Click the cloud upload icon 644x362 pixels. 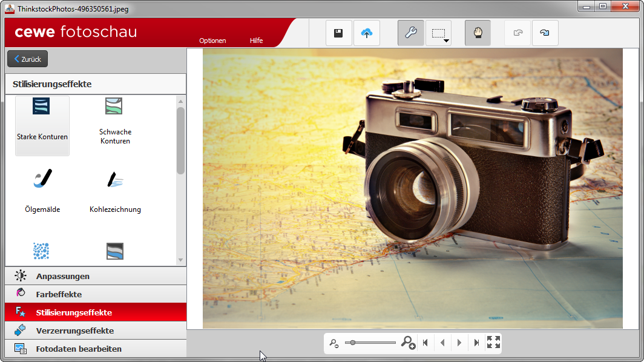[x=366, y=33]
